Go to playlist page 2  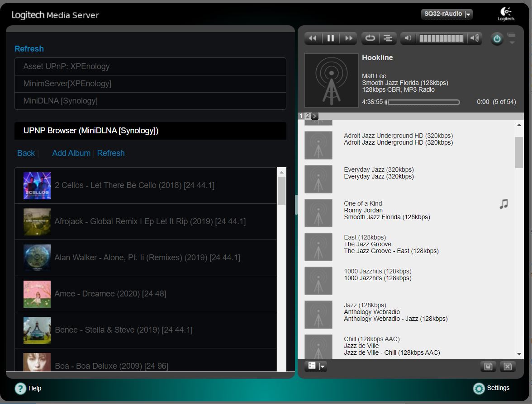[x=308, y=116]
